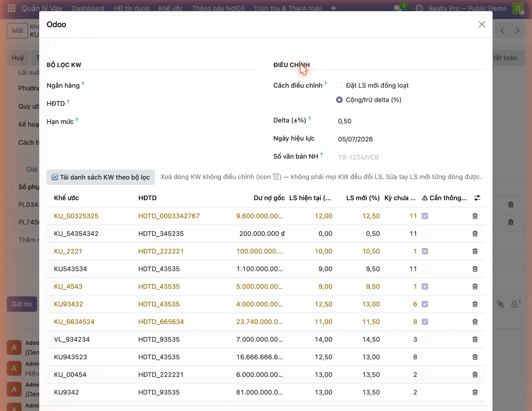Open the Dashboard menu
Screen dimensions: 532x411
88,8
